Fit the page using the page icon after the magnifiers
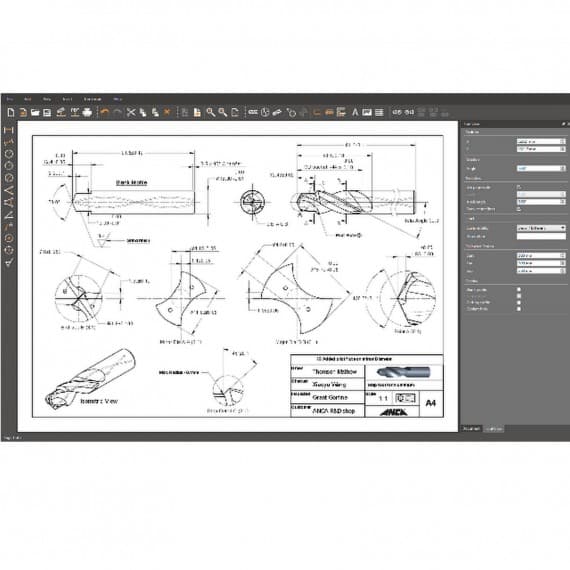570x570 pixels. pos(235,112)
